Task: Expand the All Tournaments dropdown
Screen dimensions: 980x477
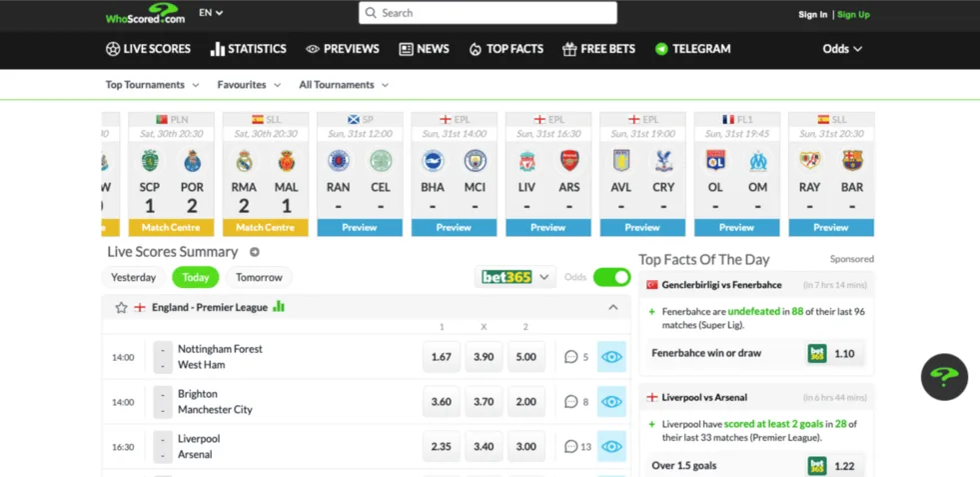Action: pos(343,85)
